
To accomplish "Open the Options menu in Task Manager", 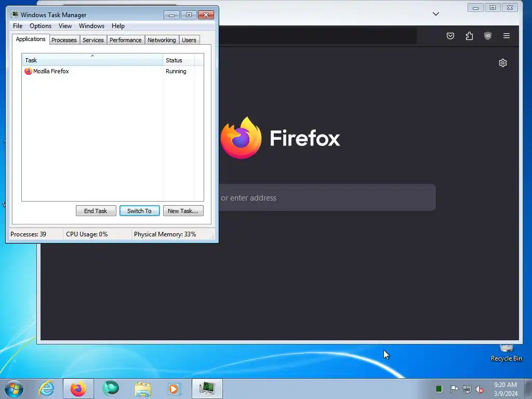I will click(x=41, y=26).
